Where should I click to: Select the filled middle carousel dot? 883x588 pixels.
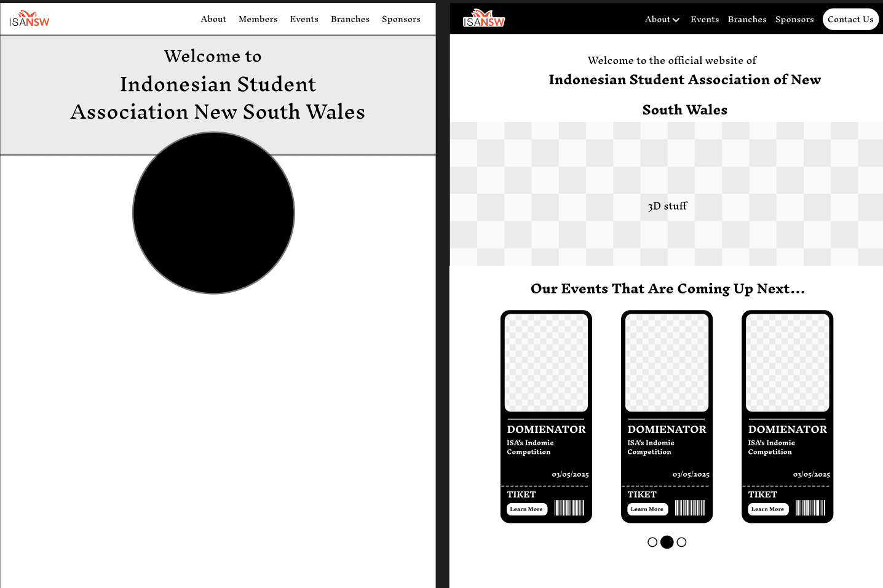667,542
